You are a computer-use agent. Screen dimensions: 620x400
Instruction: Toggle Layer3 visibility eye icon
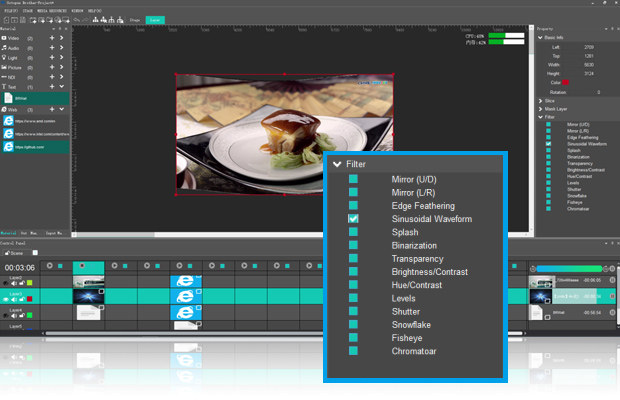pyautogui.click(x=6, y=299)
